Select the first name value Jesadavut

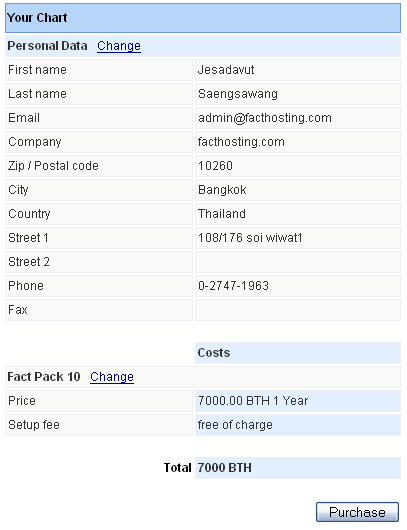pos(226,70)
